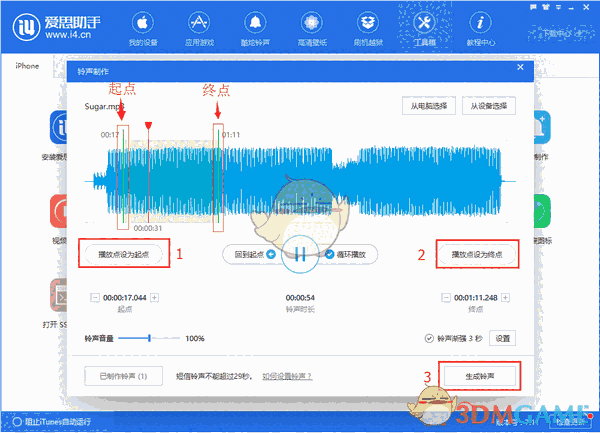The image size is (600, 433).
Task: Toggle 循环播放 loop playback checkbox
Action: pos(329,254)
